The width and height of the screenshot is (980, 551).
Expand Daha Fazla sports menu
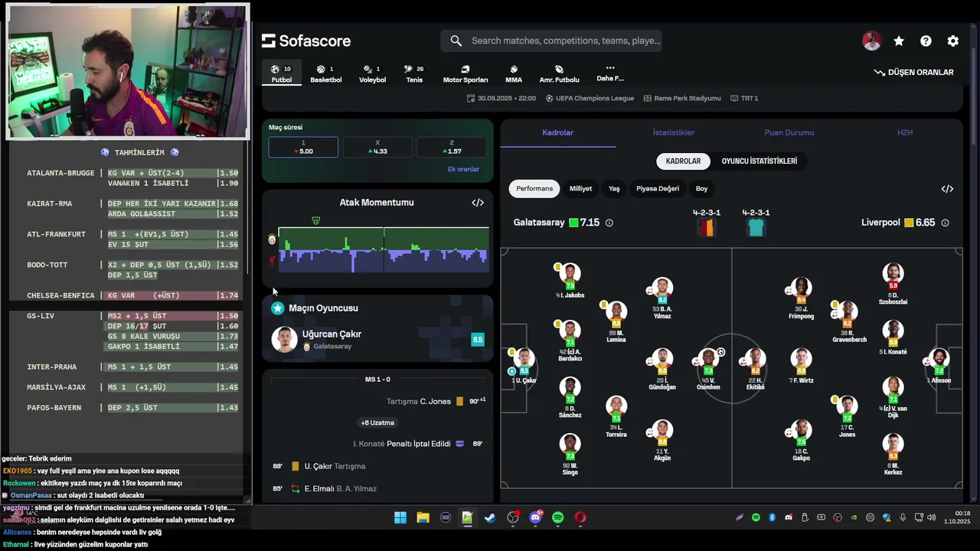click(x=610, y=73)
